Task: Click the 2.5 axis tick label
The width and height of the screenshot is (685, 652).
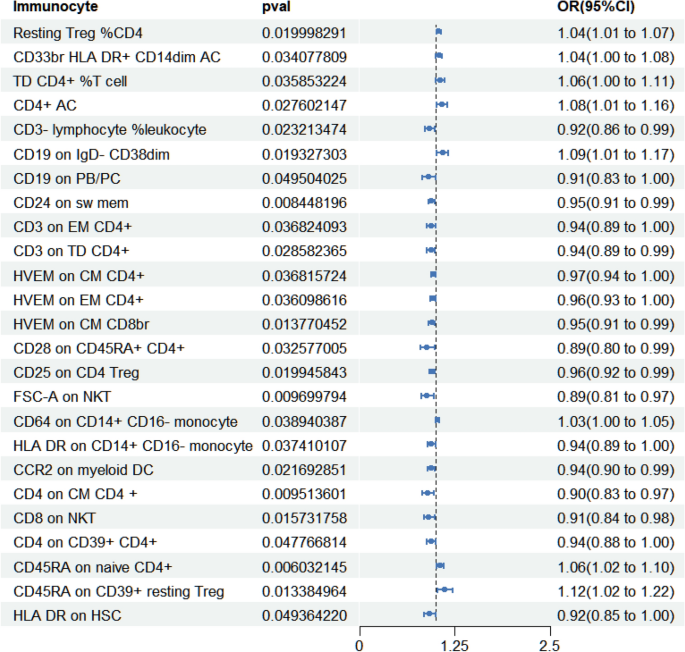Action: tap(549, 645)
